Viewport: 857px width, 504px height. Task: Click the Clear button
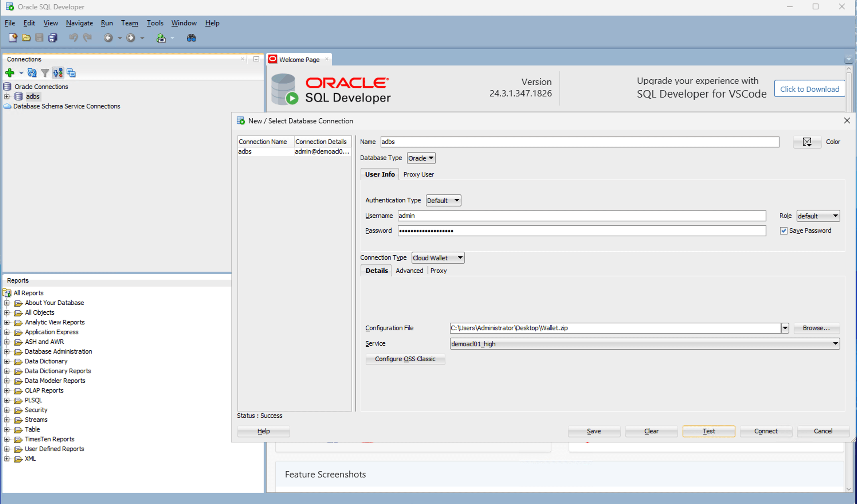coord(651,431)
